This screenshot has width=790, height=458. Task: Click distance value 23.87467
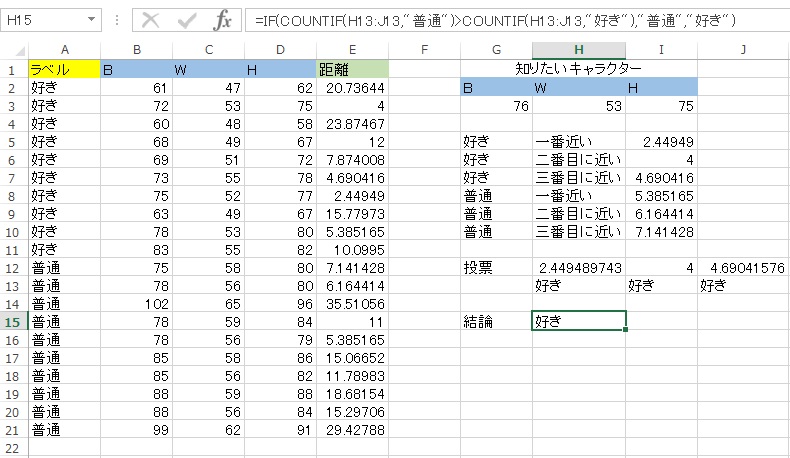pyautogui.click(x=352, y=124)
